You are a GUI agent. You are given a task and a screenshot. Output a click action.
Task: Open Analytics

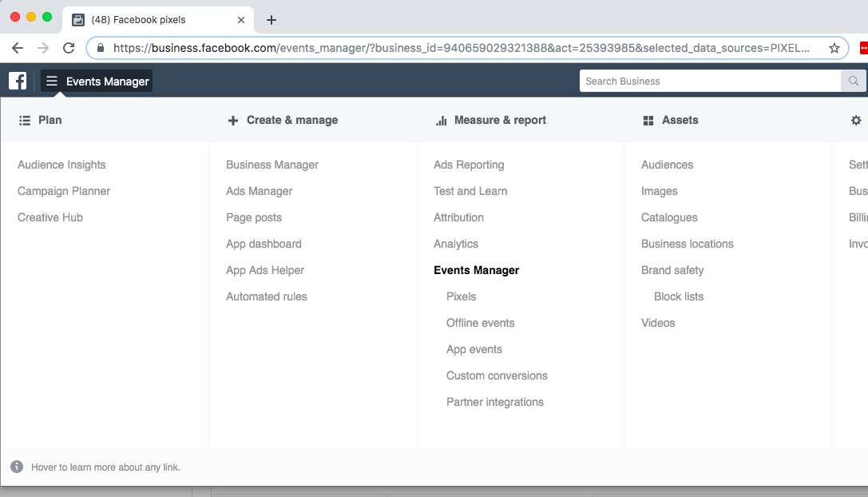[456, 244]
